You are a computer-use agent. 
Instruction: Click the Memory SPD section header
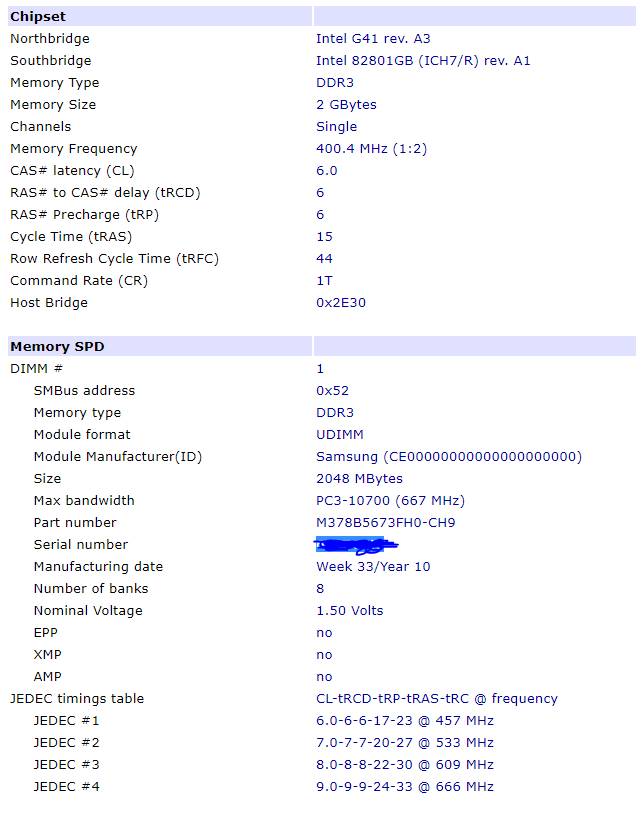57,346
